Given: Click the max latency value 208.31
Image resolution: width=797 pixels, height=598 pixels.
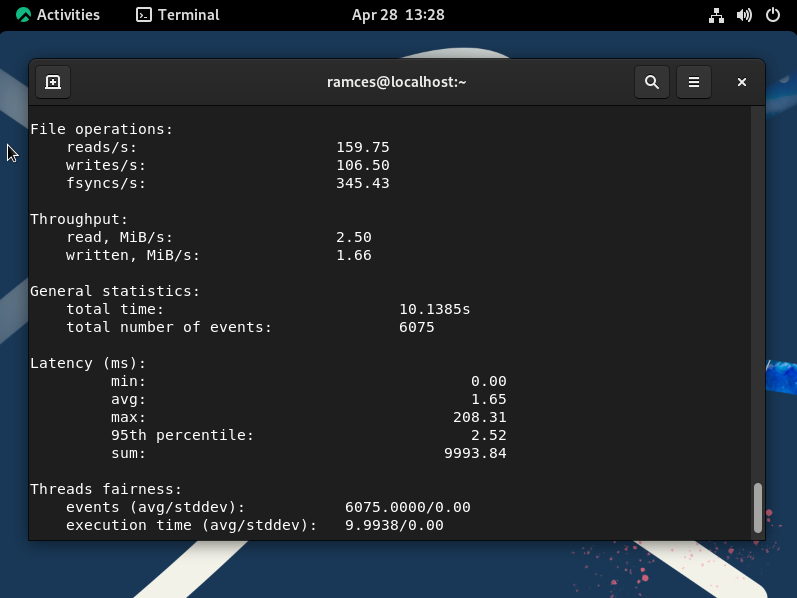Looking at the screenshot, I should (x=480, y=417).
